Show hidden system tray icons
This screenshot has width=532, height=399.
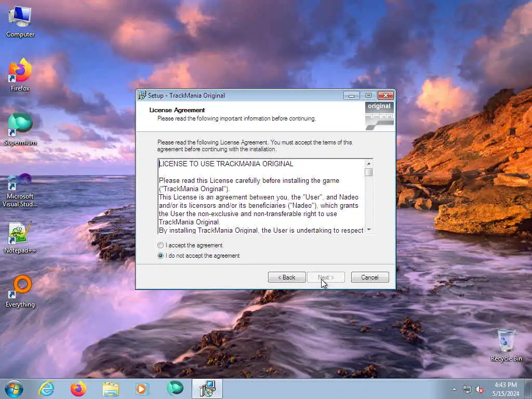click(x=454, y=389)
